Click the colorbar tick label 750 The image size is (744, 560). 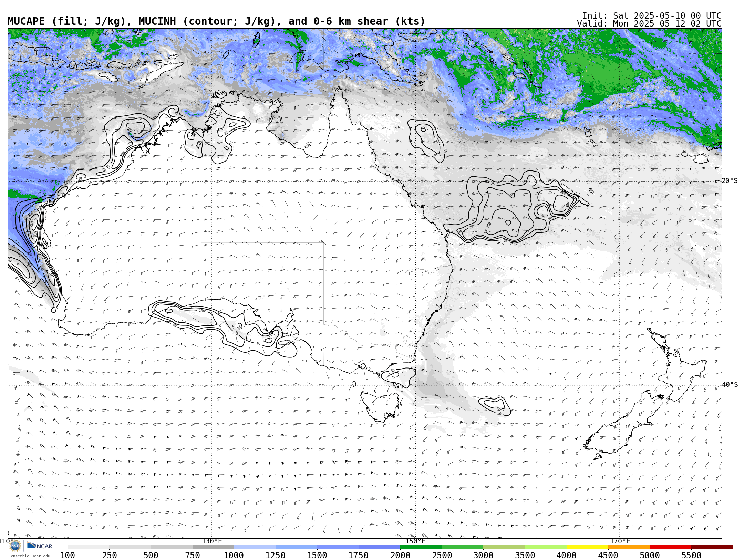pyautogui.click(x=193, y=556)
